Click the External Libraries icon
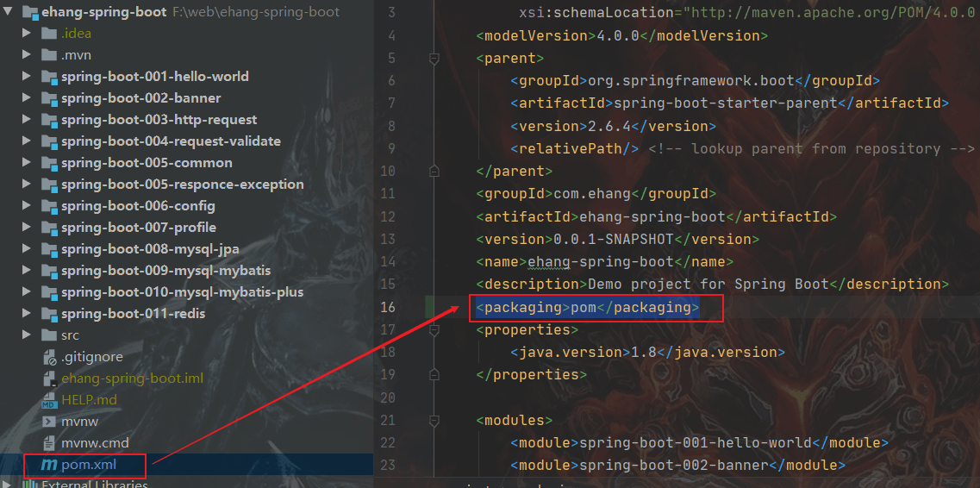980x488 pixels. click(29, 485)
